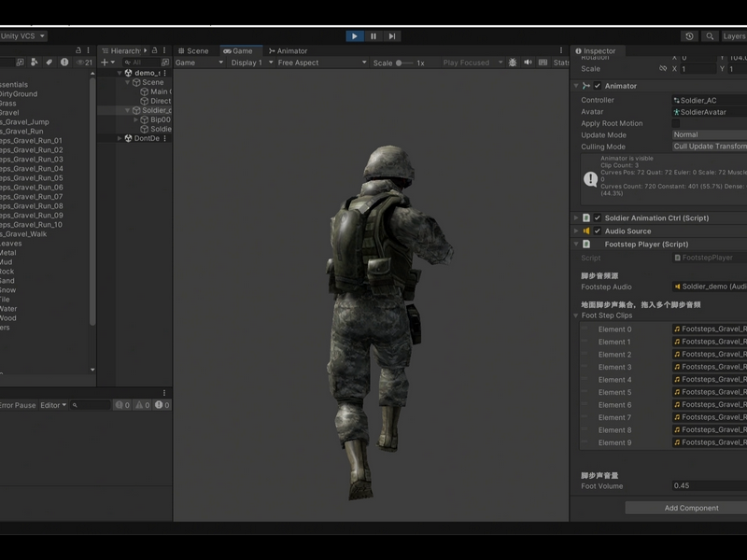This screenshot has width=747, height=560.
Task: Select the Hierarchy tab
Action: pos(121,50)
